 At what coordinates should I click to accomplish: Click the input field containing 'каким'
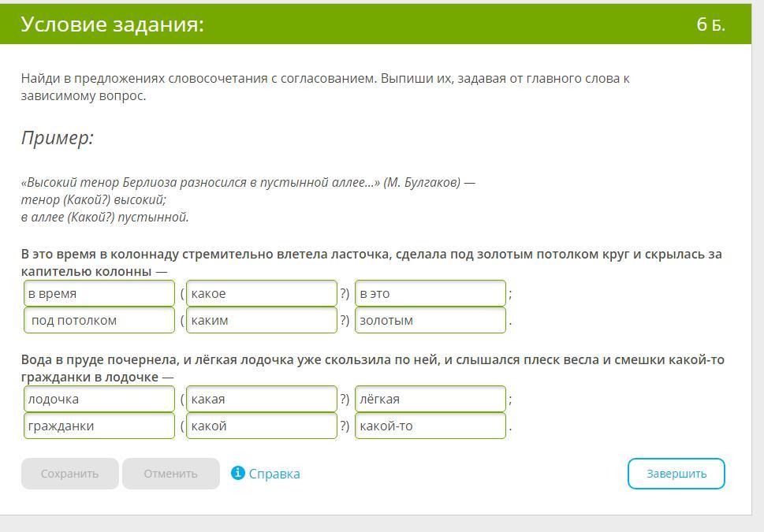click(262, 320)
